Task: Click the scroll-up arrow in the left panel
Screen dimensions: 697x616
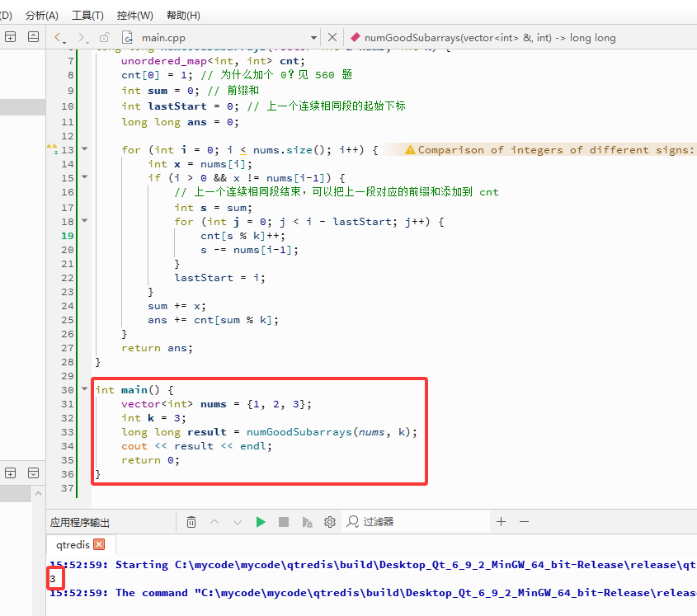Action: click(x=38, y=493)
